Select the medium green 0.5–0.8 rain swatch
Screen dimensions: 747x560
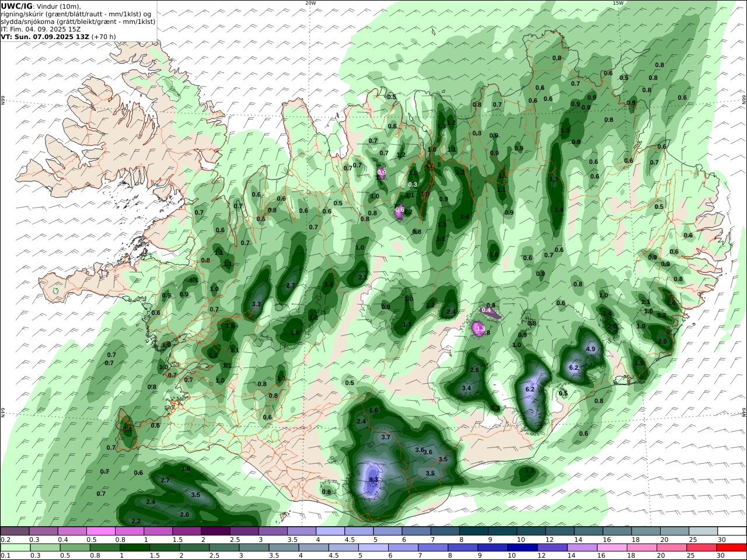point(74,547)
